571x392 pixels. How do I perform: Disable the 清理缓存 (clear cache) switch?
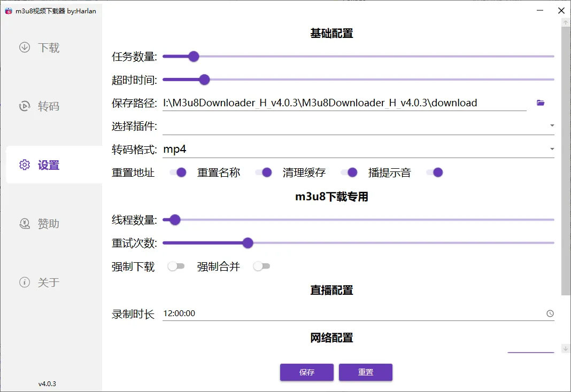pos(350,172)
